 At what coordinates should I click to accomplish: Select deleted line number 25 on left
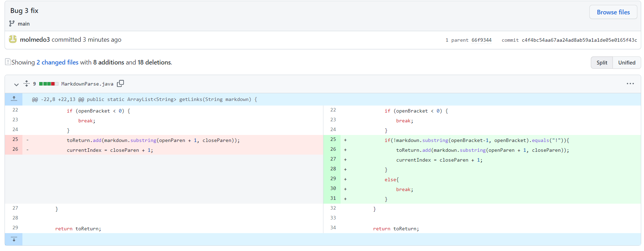(15, 140)
